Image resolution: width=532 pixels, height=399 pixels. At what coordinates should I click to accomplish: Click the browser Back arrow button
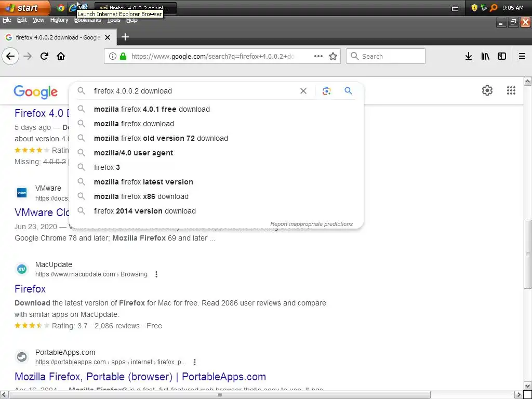tap(10, 56)
